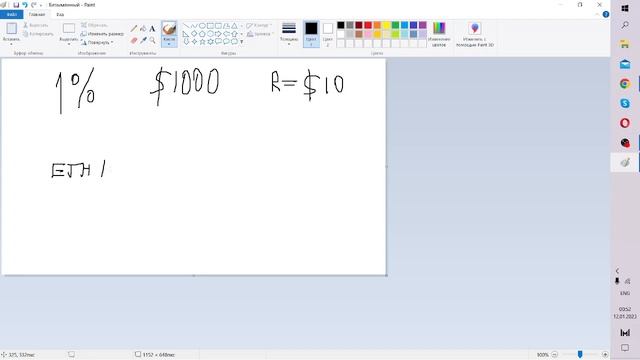The height and width of the screenshot is (360, 640).
Task: Open Edit colors dialog
Action: pos(439,34)
